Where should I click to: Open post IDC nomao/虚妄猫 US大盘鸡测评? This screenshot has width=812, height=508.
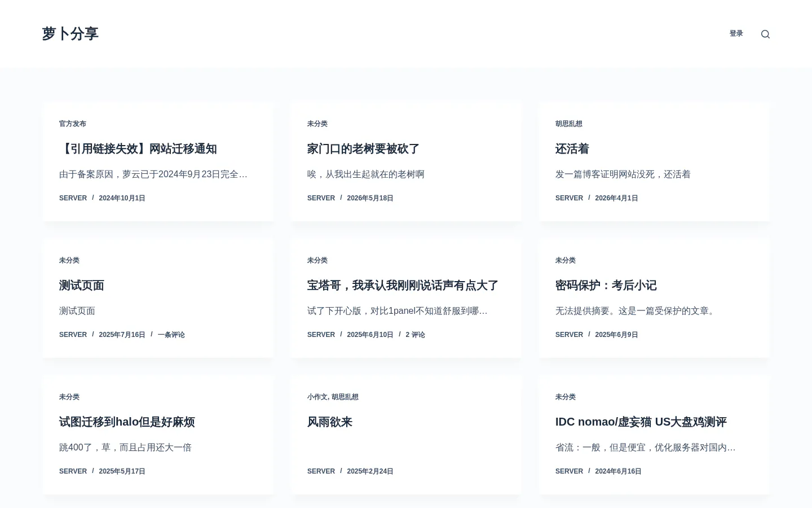tap(641, 422)
